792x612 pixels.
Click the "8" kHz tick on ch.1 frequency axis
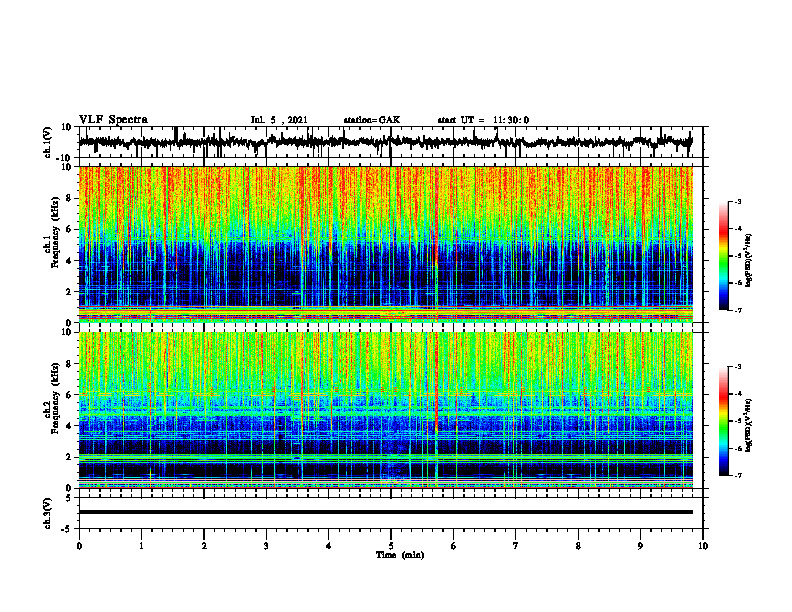tap(70, 198)
